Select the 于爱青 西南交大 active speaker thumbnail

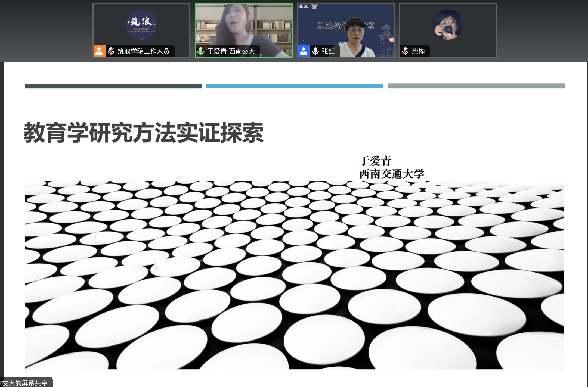tap(243, 30)
